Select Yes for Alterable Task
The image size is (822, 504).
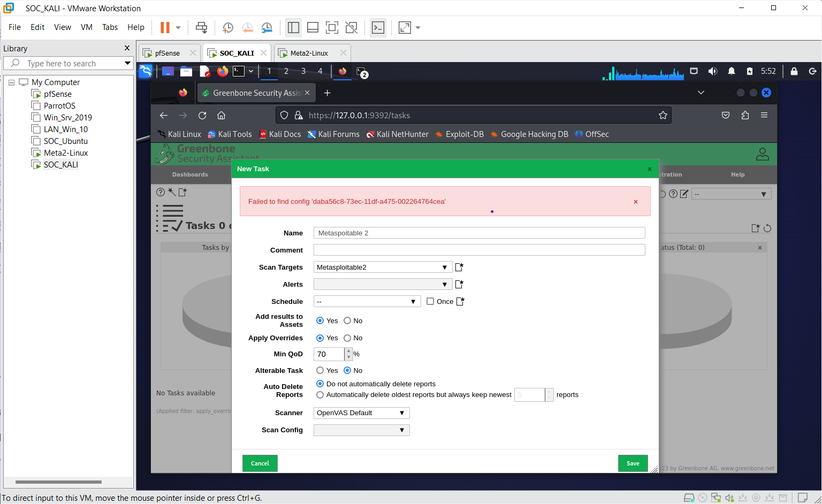[320, 370]
